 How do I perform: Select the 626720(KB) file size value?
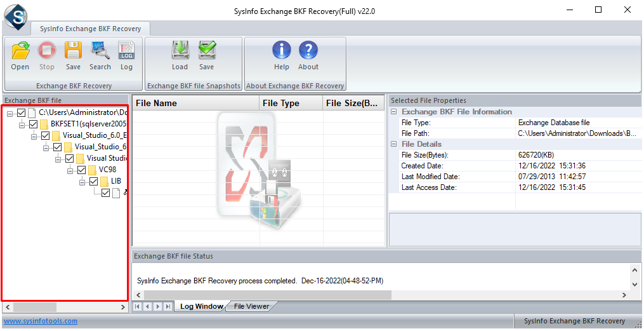pos(536,155)
